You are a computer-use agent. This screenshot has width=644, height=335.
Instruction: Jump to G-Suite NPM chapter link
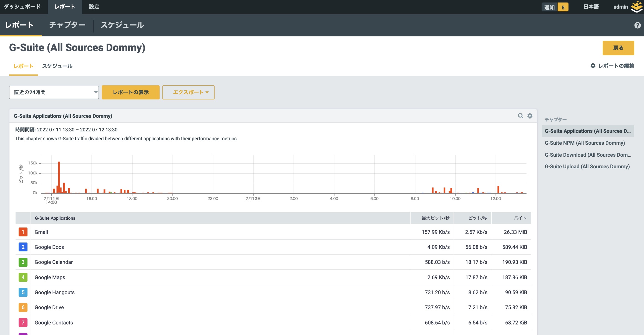point(585,143)
